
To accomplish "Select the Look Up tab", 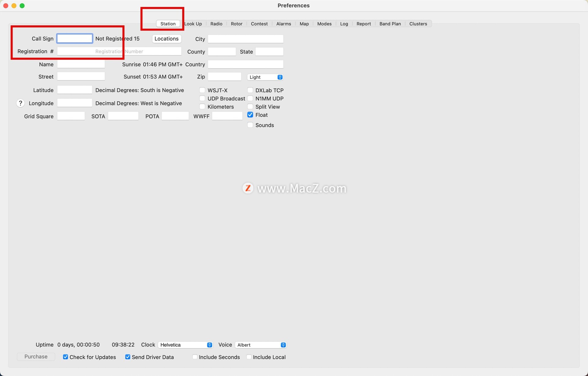I will coord(193,24).
